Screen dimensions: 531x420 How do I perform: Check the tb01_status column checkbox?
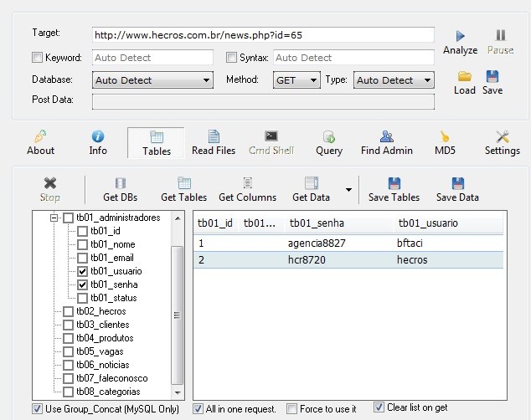click(x=82, y=298)
